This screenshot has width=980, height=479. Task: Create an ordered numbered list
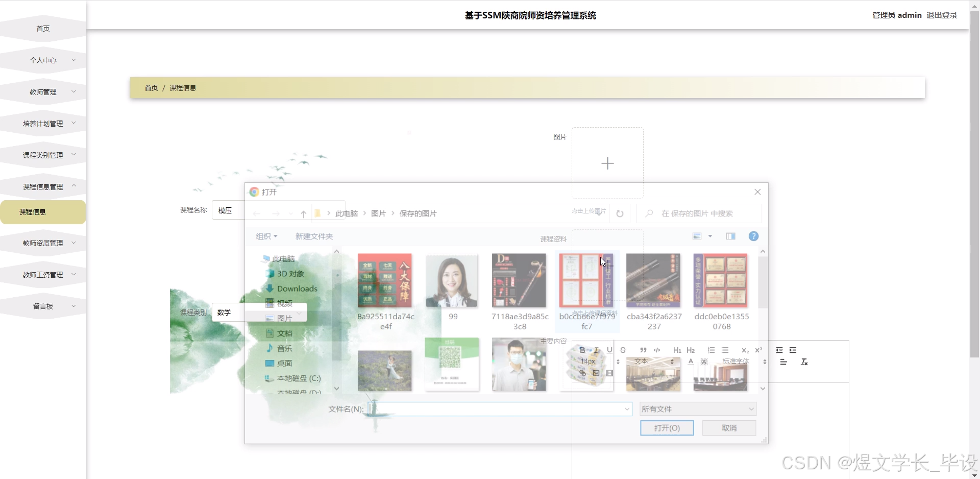coord(711,350)
